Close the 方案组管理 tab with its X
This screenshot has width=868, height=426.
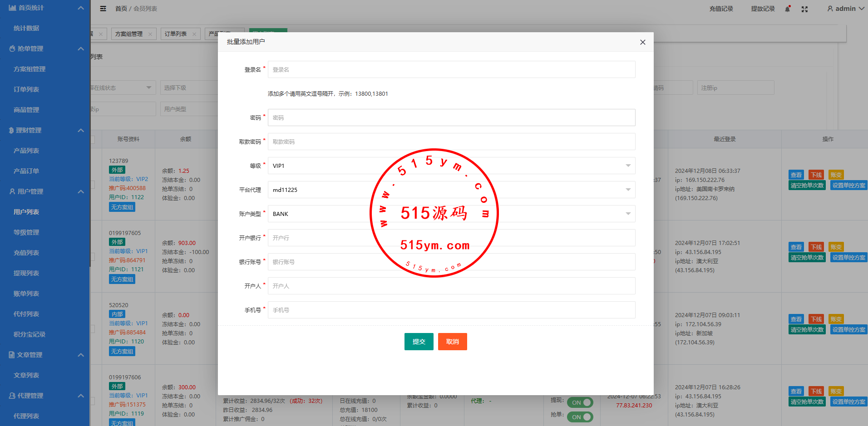[150, 34]
